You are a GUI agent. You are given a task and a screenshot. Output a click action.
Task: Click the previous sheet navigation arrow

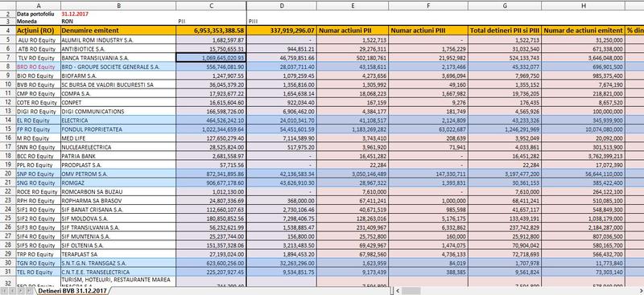pyautogui.click(x=12, y=291)
